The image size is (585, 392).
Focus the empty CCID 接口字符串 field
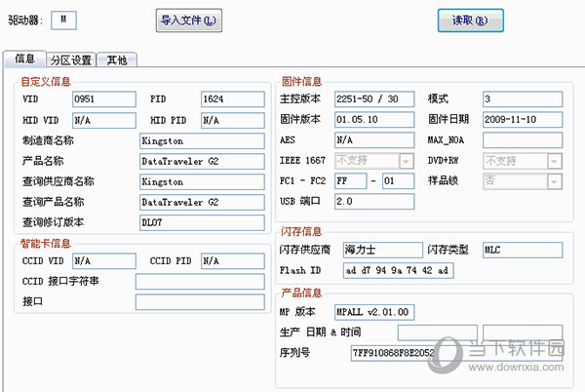click(200, 282)
